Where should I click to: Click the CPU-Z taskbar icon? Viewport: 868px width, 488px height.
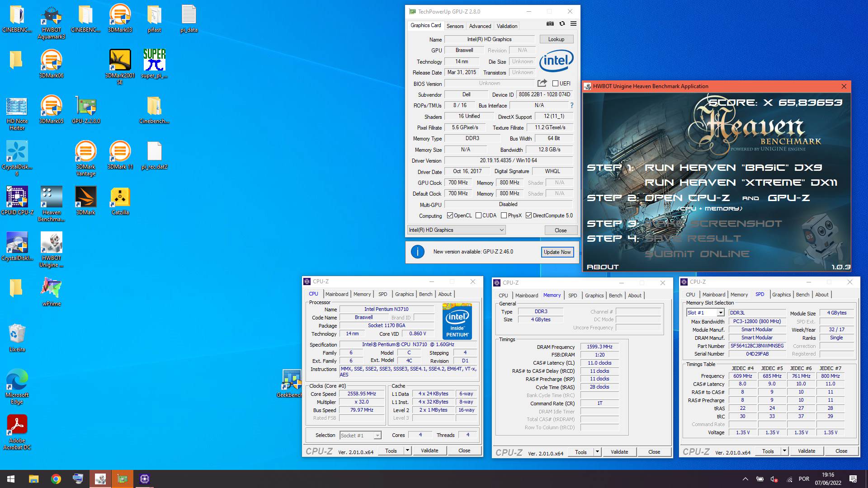145,479
